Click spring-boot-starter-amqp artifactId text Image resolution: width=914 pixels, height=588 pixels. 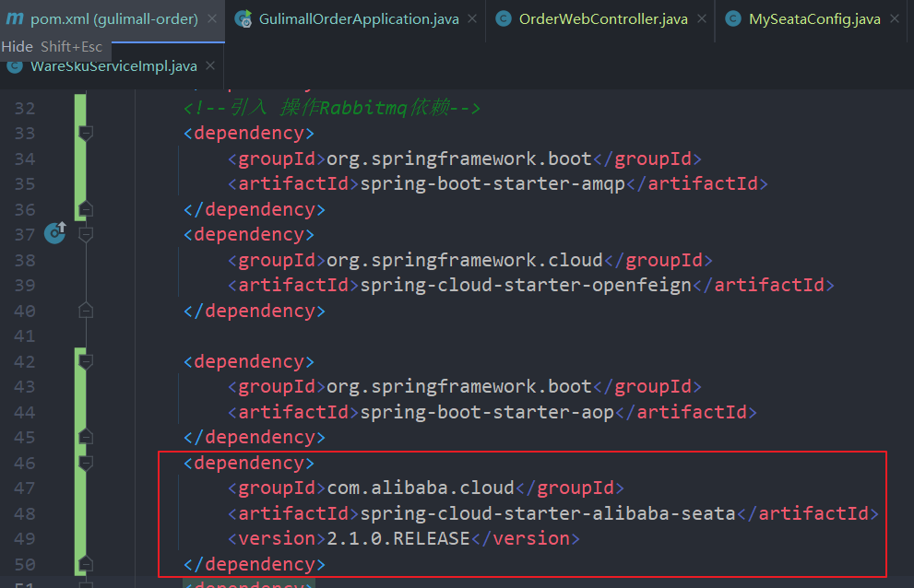[x=493, y=183]
